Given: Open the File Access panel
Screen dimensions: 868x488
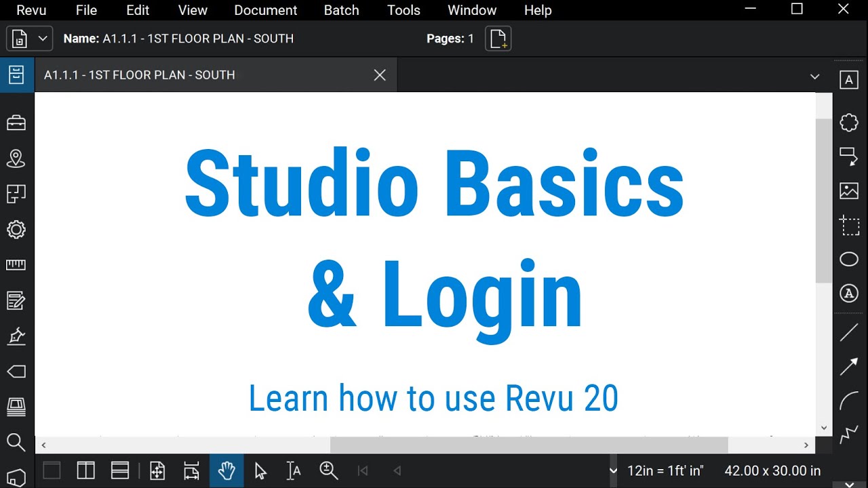Looking at the screenshot, I should click(16, 75).
